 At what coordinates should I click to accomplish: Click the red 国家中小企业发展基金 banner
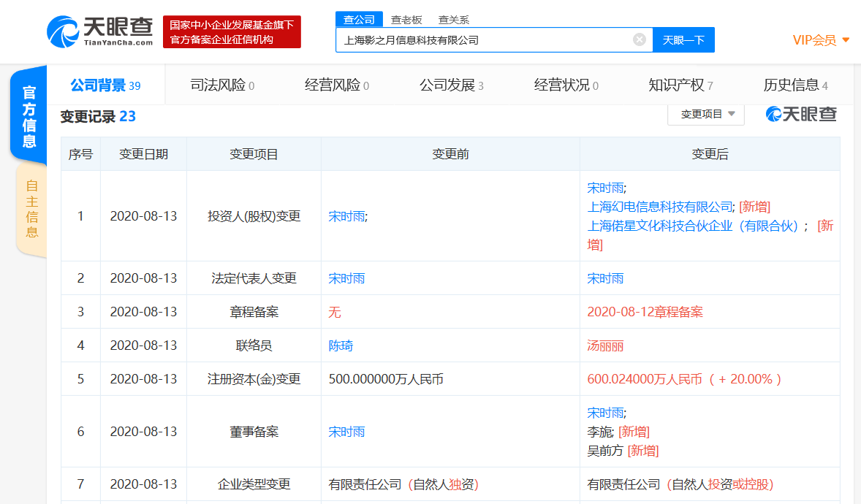pyautogui.click(x=232, y=32)
